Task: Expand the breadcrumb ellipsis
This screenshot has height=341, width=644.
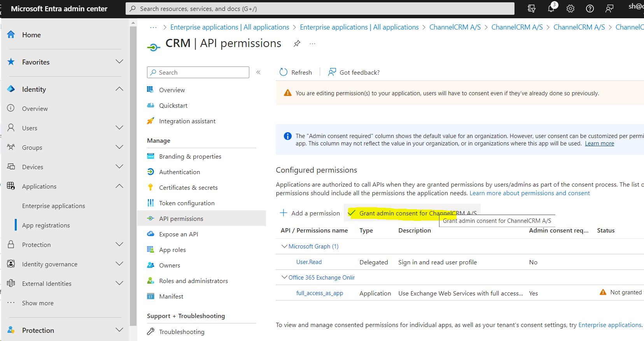Action: (x=154, y=27)
